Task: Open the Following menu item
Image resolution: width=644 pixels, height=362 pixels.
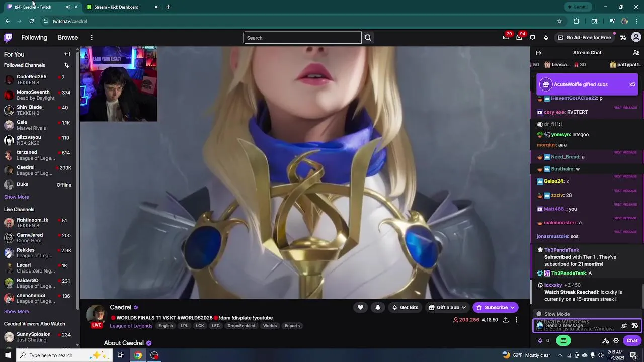Action: click(x=34, y=38)
